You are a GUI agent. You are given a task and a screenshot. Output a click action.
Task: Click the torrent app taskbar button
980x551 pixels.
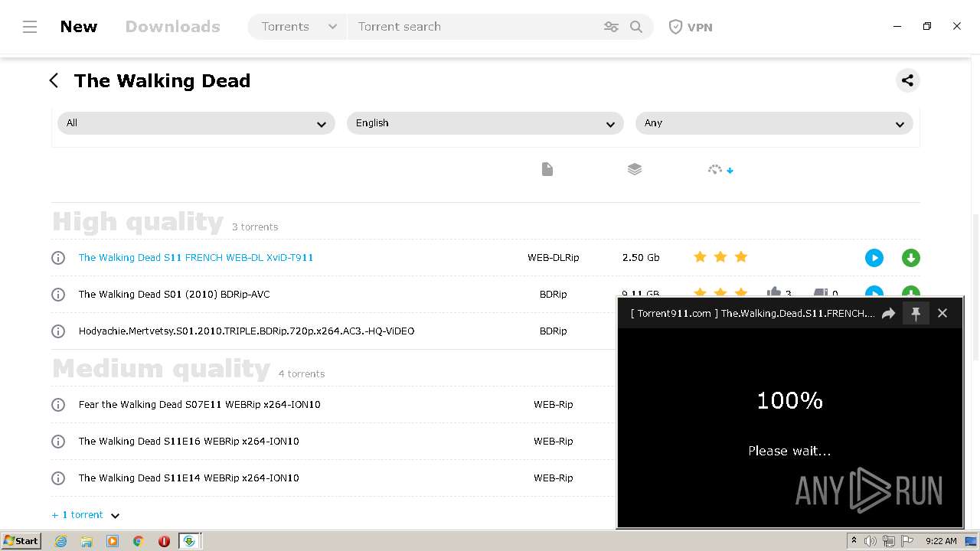pyautogui.click(x=189, y=541)
